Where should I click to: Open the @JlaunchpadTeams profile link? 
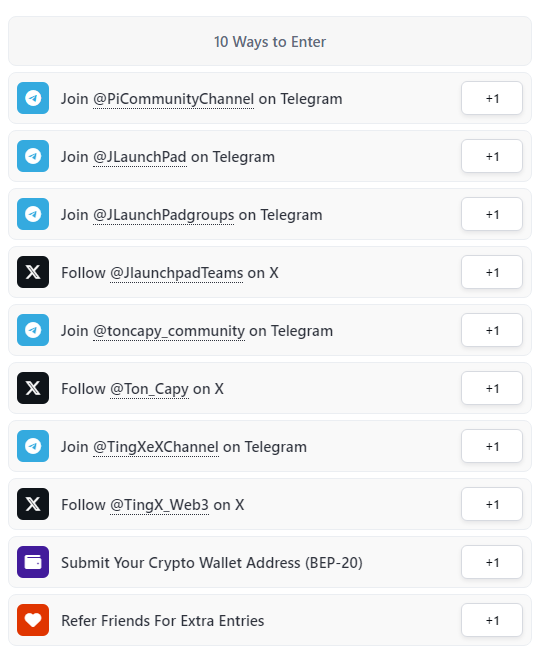176,273
